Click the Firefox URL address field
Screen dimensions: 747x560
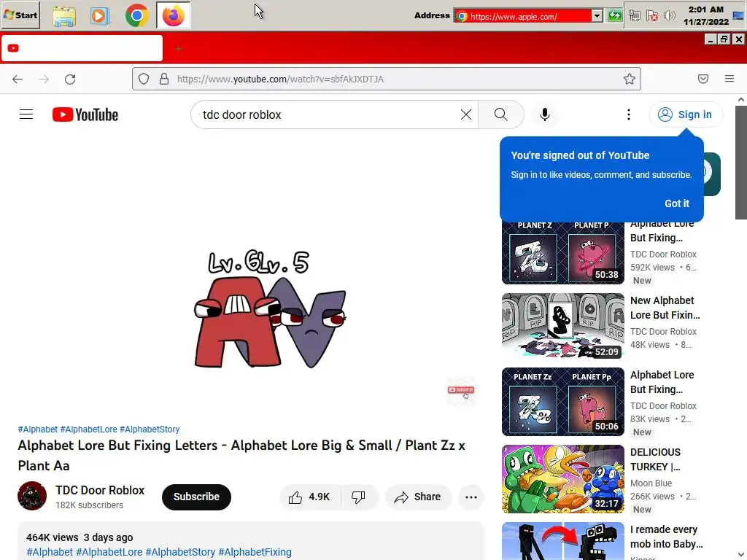tap(387, 79)
